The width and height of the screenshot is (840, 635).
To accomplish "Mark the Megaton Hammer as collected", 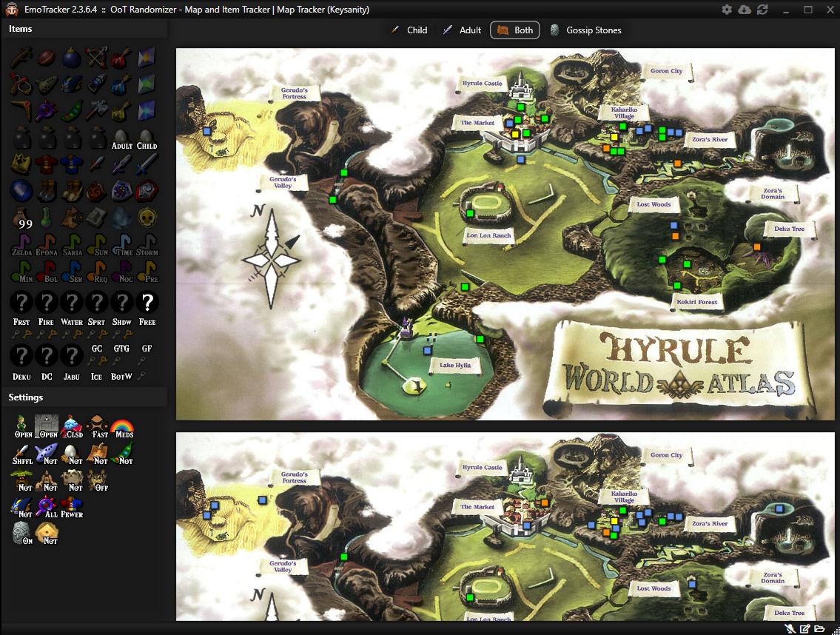I will tap(97, 110).
